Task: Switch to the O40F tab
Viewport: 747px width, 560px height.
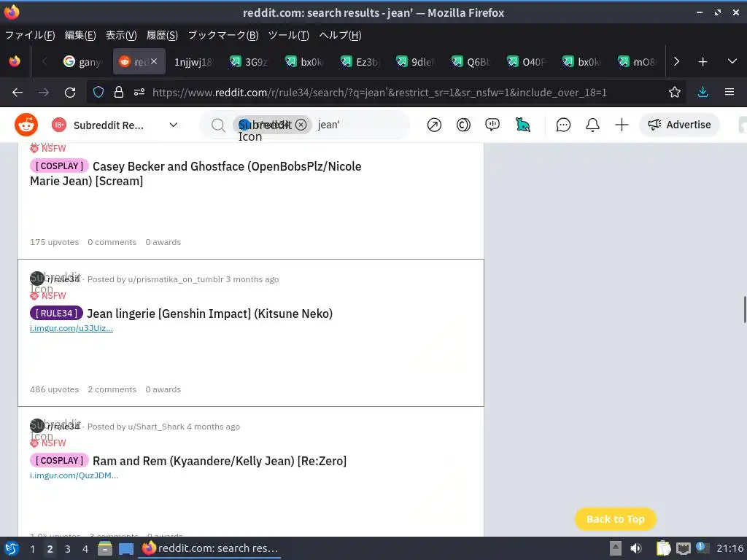Action: pos(526,61)
